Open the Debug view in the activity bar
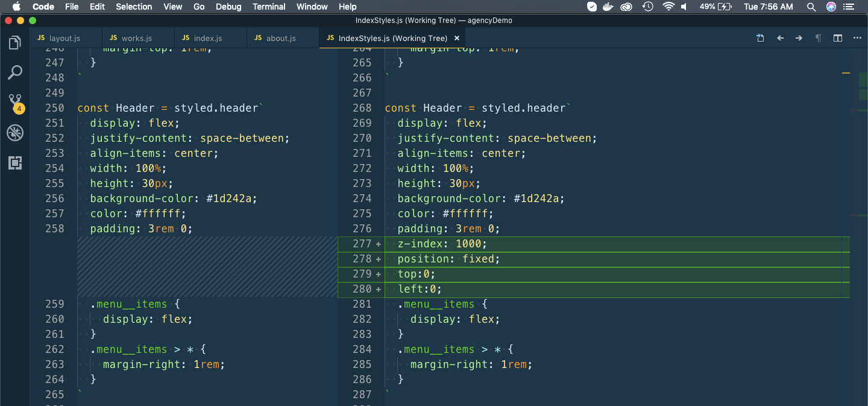Screen dimensions: 868x406 pos(14,133)
